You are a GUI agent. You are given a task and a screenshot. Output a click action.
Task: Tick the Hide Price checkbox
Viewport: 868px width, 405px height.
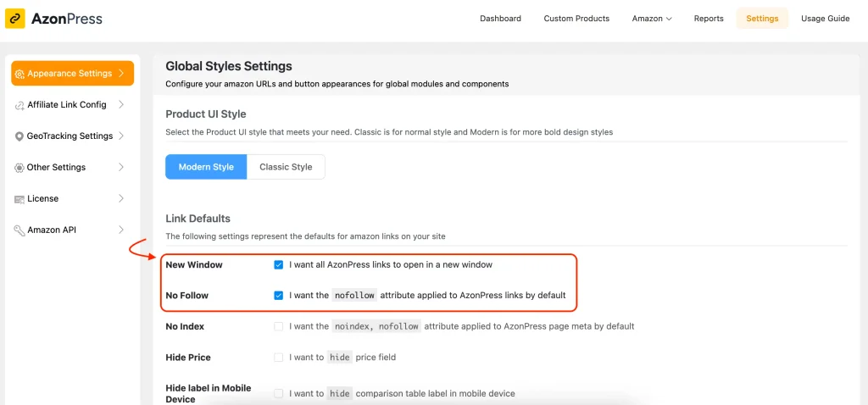pyautogui.click(x=278, y=358)
